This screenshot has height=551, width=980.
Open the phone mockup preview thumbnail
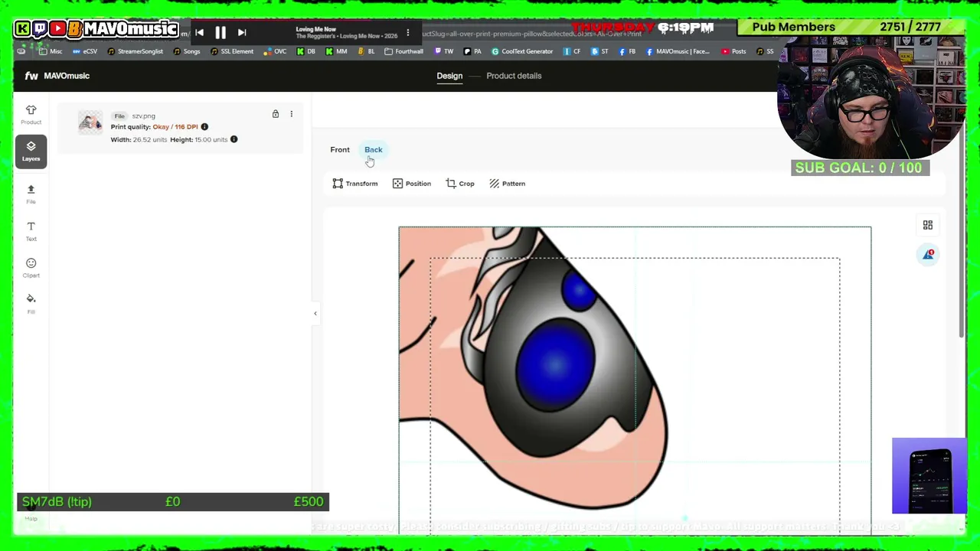929,476
